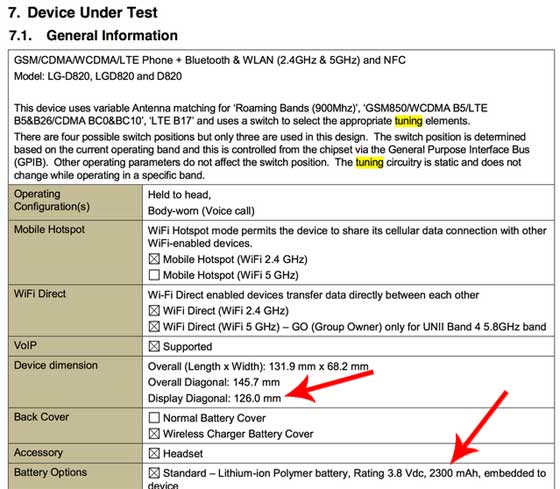Click the 'Body-worn (Voice call)' text

(x=201, y=211)
